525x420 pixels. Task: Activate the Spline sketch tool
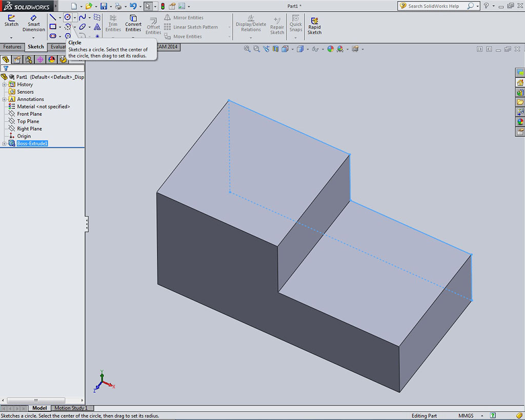tap(82, 17)
